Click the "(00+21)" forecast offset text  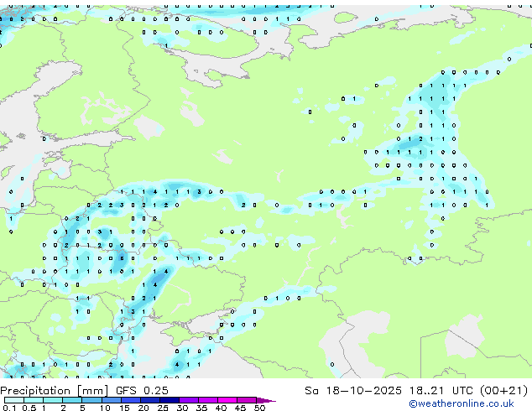coord(503,391)
